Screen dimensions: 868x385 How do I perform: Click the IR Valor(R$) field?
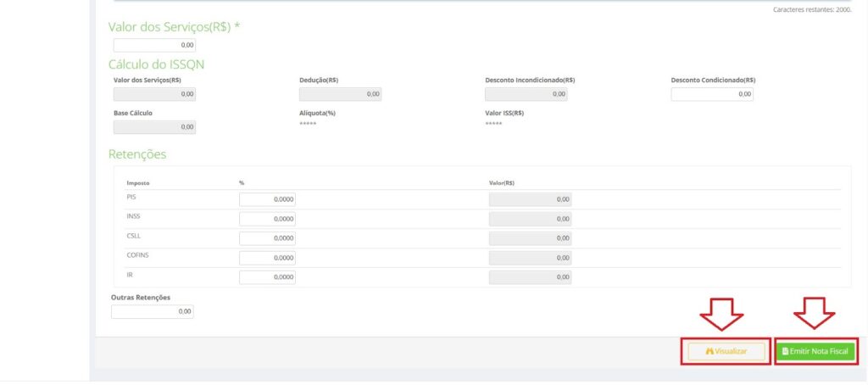pyautogui.click(x=530, y=277)
